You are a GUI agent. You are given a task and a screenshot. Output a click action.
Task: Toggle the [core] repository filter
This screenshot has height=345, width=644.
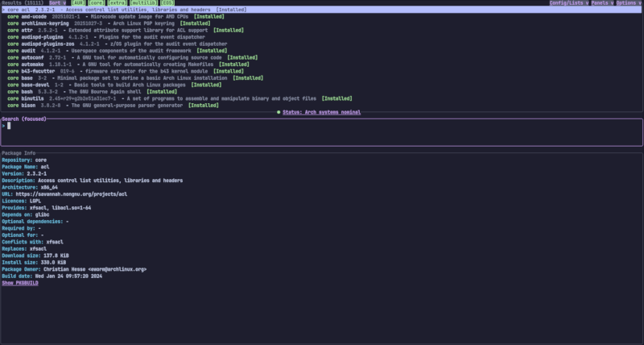[97, 3]
